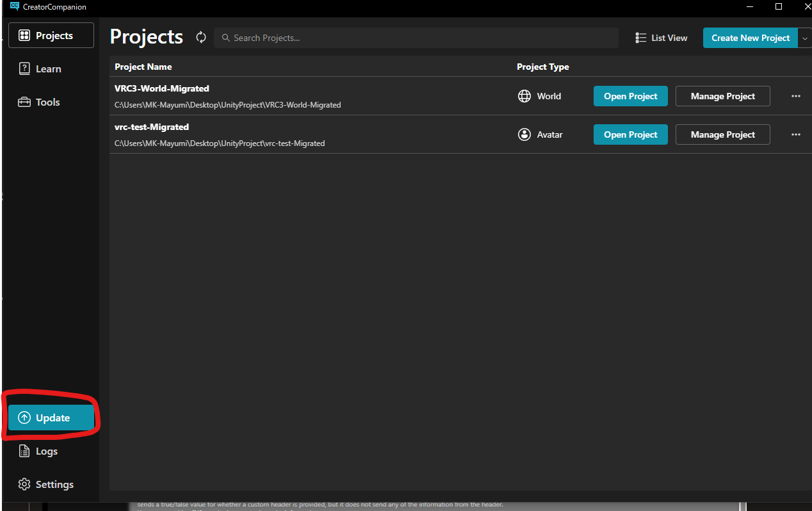
Task: Click the Avatar person icon
Action: point(524,134)
